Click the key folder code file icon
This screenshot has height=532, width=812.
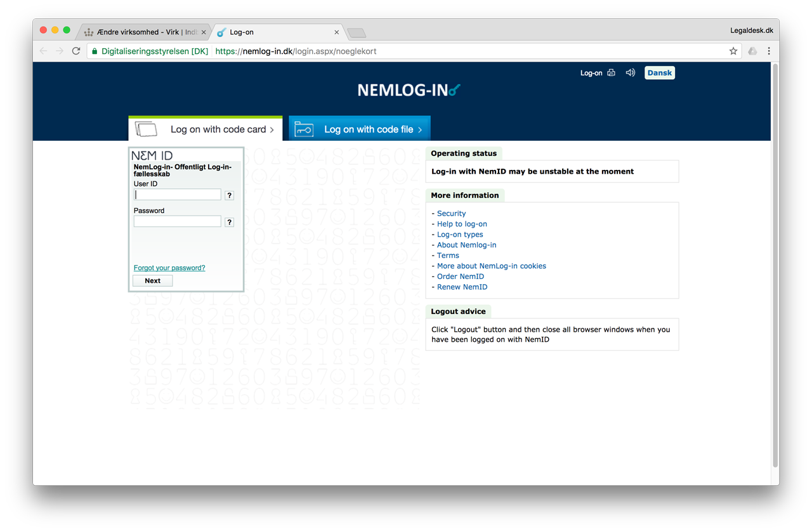(x=304, y=129)
